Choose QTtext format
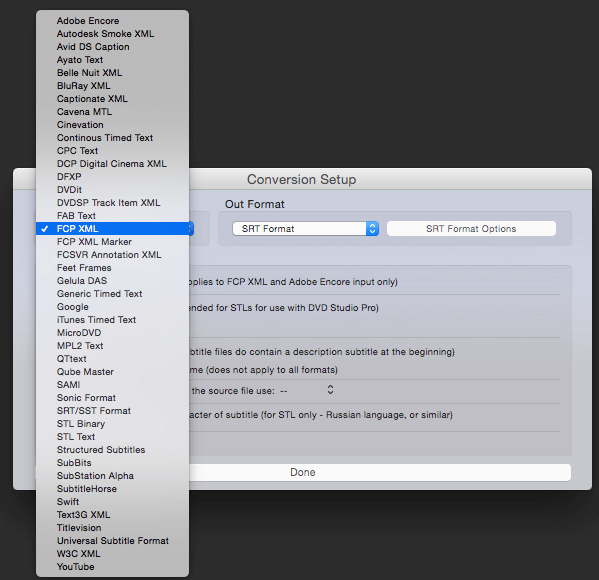The image size is (599, 580). [112, 358]
